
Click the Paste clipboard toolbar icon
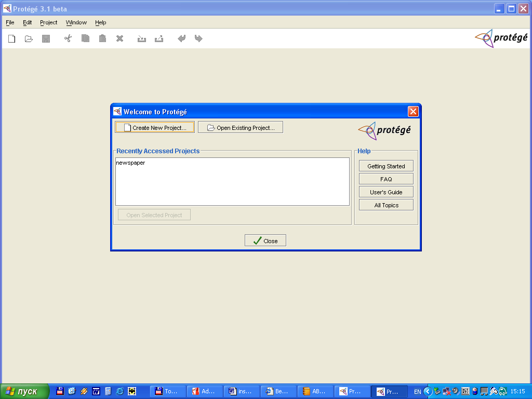pos(102,38)
